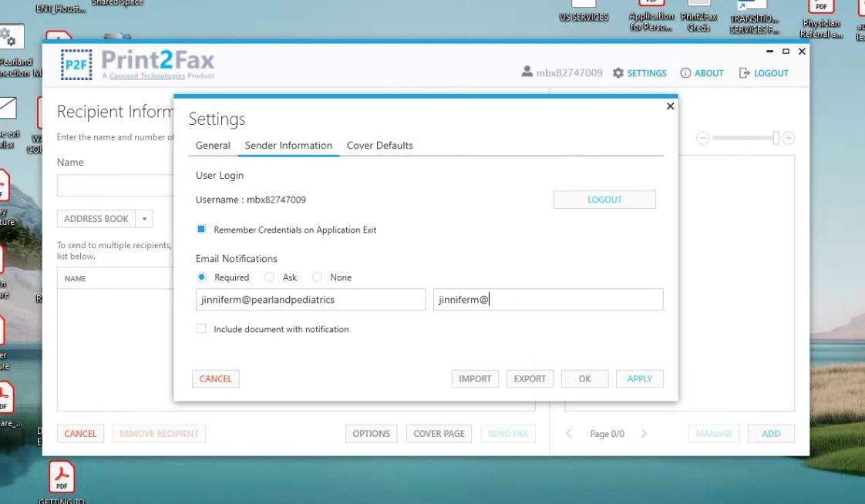Open the Sender Information tab

(x=288, y=146)
